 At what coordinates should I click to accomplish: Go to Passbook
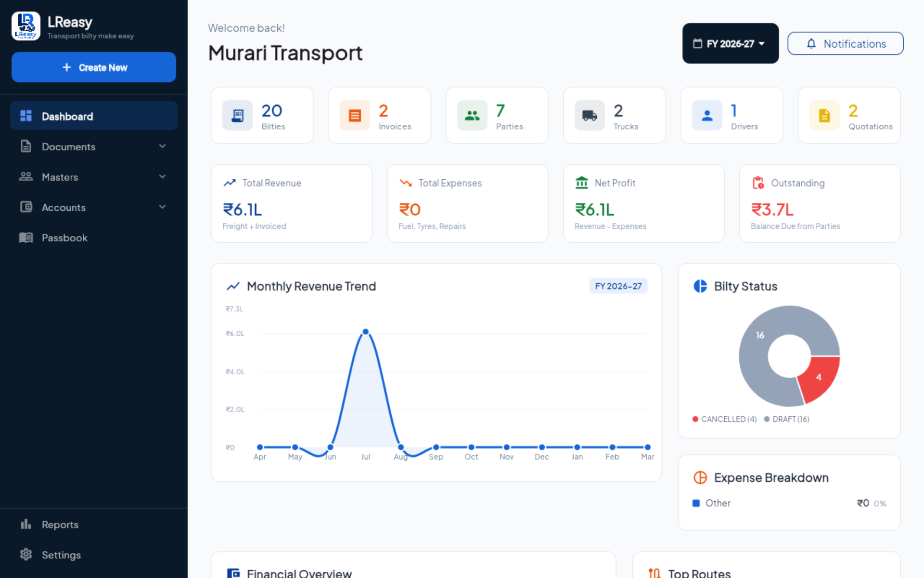[x=94, y=237]
